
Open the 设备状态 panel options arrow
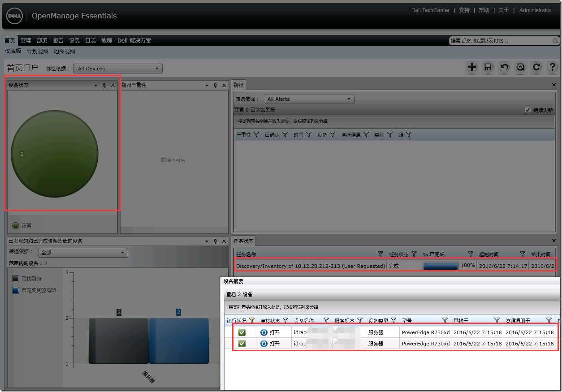click(x=95, y=85)
